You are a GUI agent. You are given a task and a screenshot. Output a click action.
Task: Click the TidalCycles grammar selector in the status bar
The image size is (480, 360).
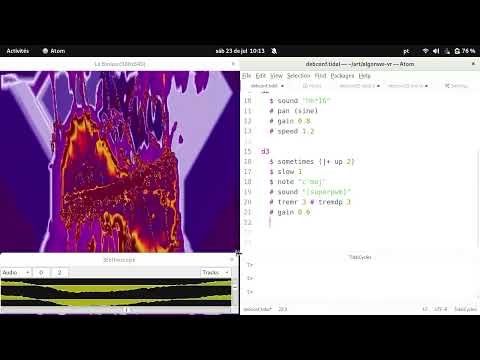(x=465, y=309)
